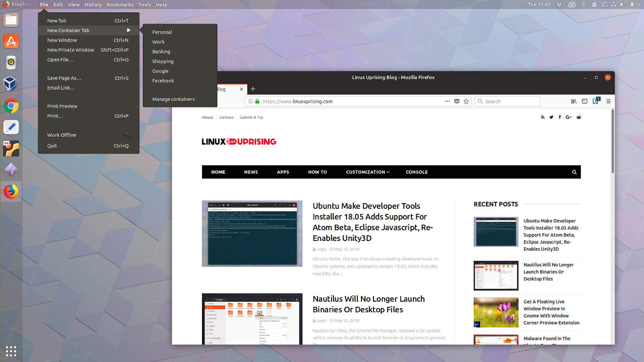The width and height of the screenshot is (644, 362).
Task: Close the current blog tab
Action: click(242, 89)
